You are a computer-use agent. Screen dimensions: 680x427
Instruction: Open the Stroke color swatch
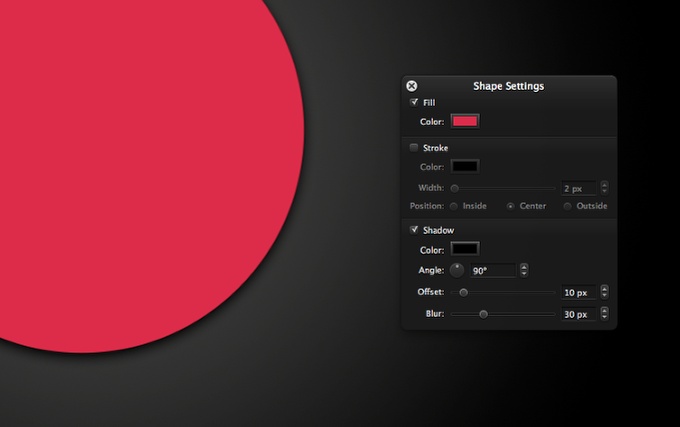(x=465, y=167)
